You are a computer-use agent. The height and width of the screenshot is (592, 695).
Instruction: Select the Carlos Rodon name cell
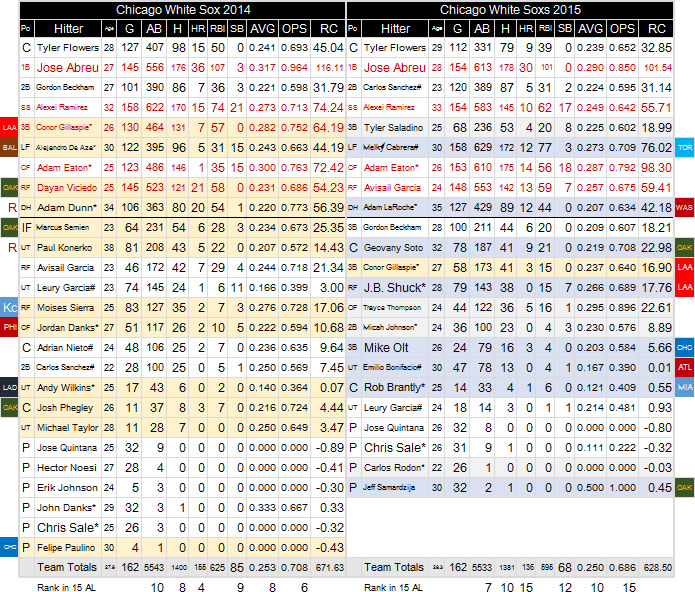coord(394,467)
